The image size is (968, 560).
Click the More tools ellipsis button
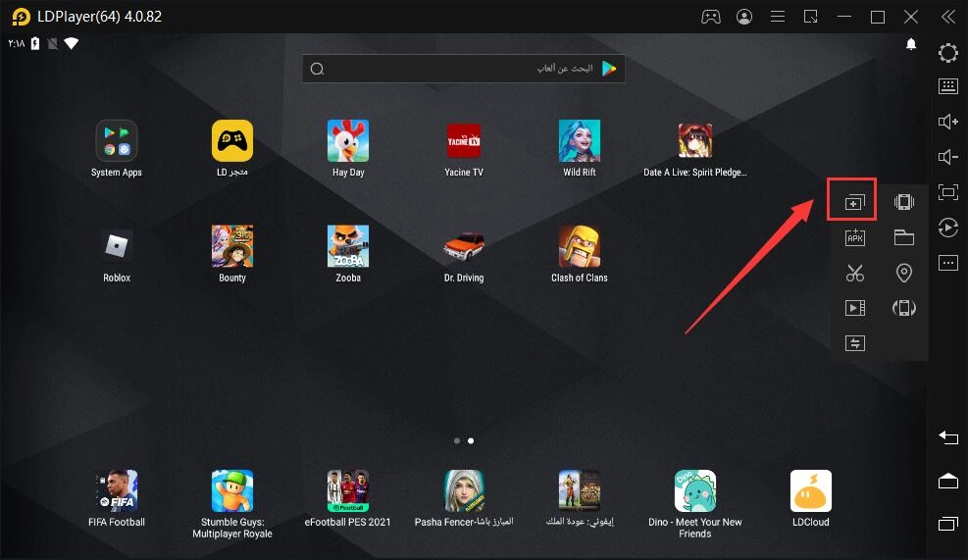click(x=948, y=263)
